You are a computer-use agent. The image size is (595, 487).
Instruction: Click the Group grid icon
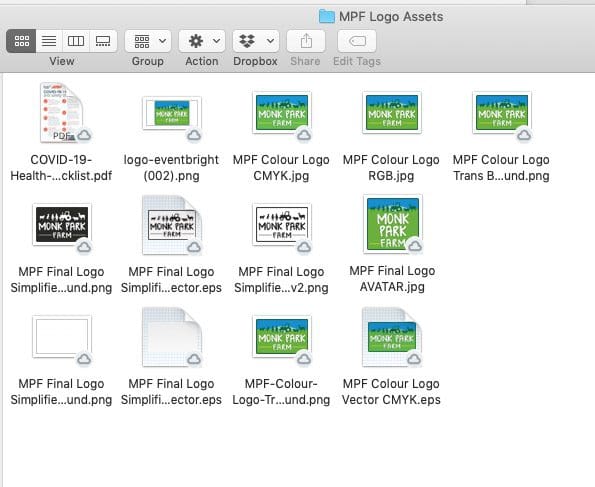point(142,41)
